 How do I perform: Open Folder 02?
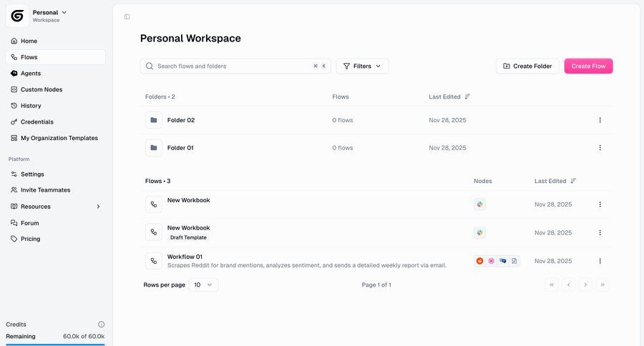pyautogui.click(x=181, y=120)
